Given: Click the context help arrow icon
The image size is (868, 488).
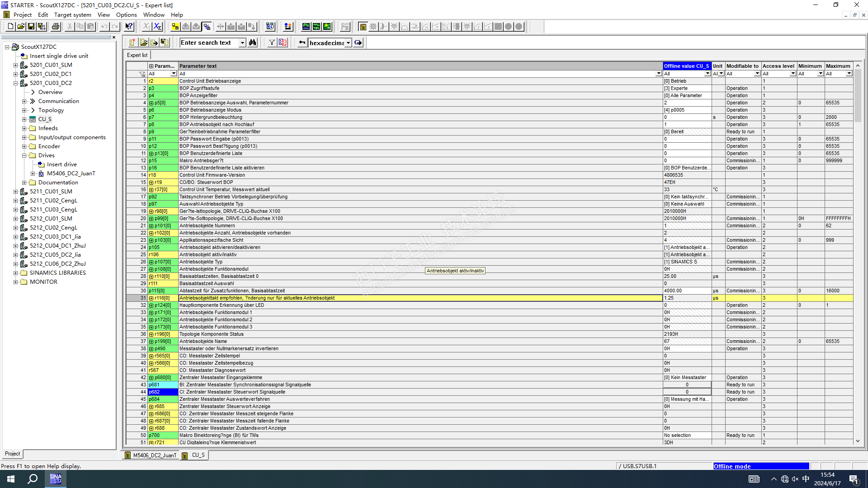Looking at the screenshot, I should click(x=129, y=27).
